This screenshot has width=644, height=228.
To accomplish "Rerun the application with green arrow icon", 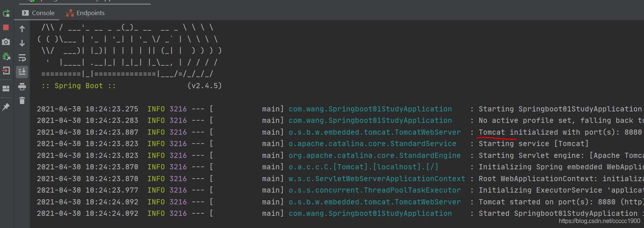I will pyautogui.click(x=6, y=14).
